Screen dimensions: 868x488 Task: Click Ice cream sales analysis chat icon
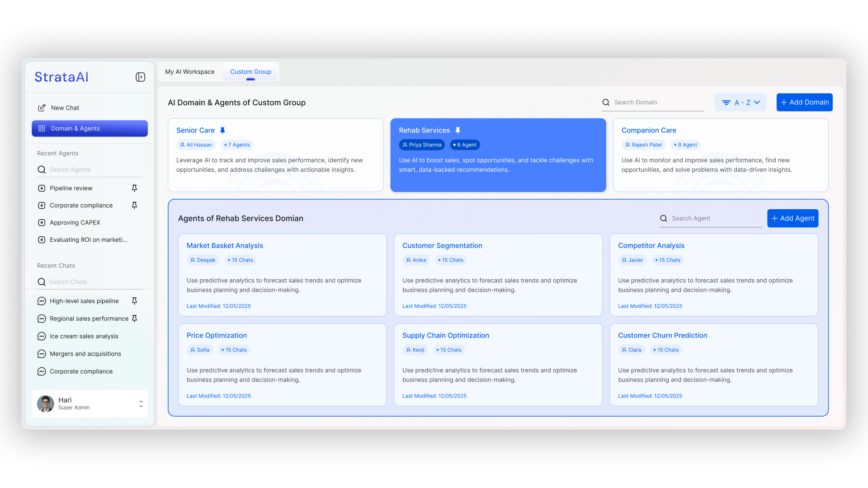[x=42, y=336]
